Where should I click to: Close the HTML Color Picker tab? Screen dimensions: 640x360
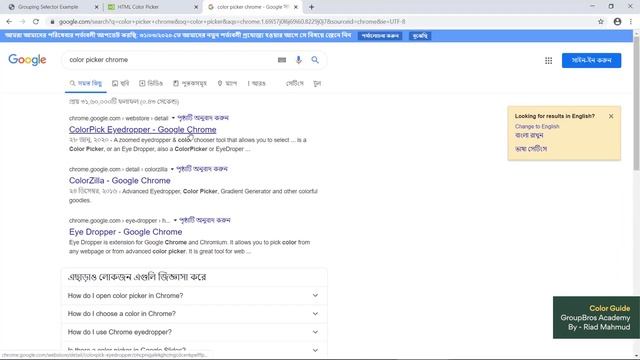(x=196, y=7)
